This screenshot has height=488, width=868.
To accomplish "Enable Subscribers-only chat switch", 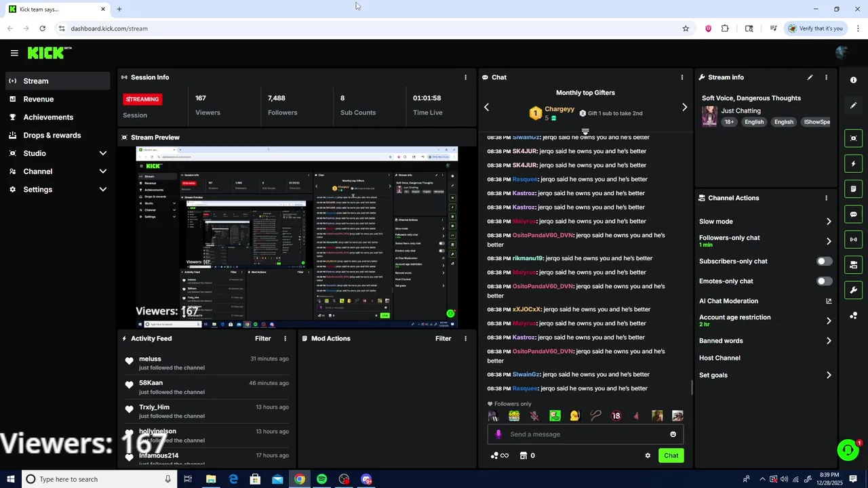I will 824,261.
